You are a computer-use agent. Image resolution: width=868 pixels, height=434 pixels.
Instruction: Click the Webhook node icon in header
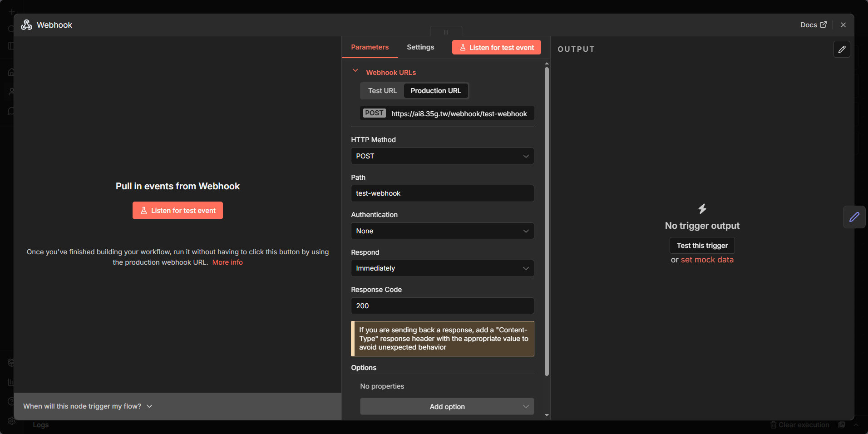(x=26, y=25)
